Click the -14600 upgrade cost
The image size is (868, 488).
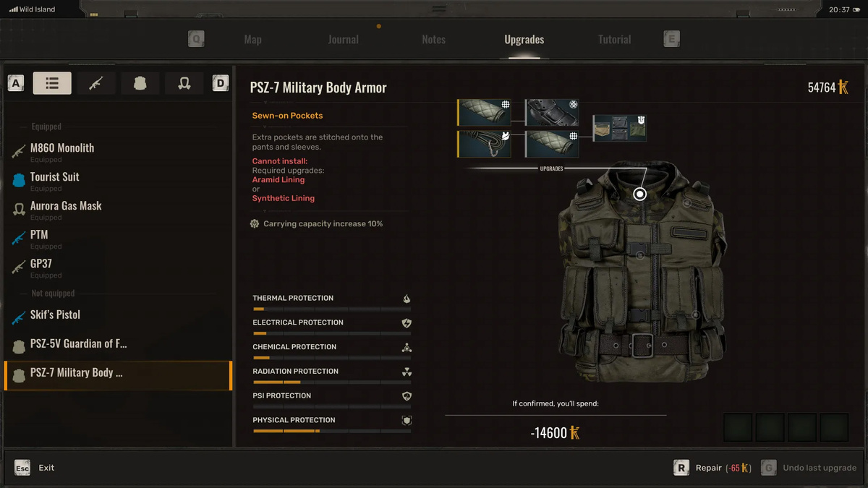click(555, 433)
